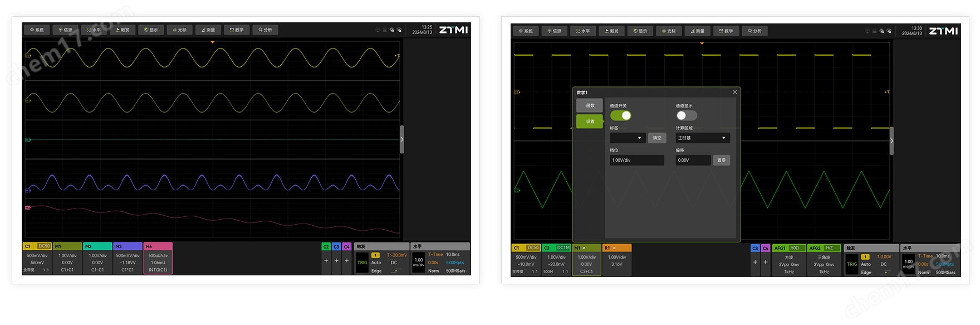Open 触发 menu in right oscilloscope screen
Screen dimensions: 980x325
(x=612, y=31)
